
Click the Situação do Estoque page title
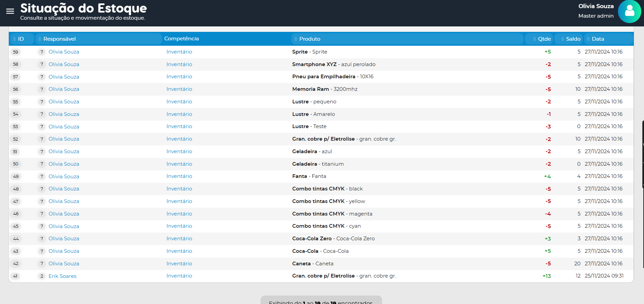tap(83, 8)
